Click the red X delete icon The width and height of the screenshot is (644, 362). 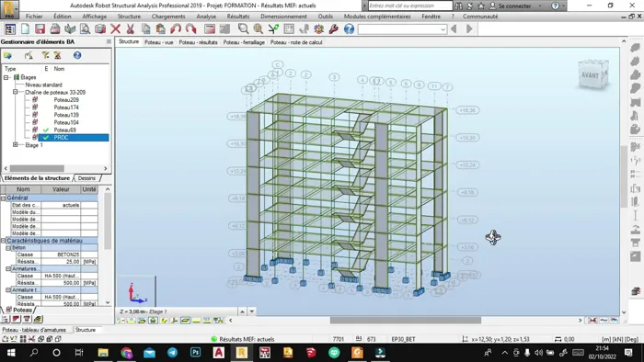click(115, 28)
